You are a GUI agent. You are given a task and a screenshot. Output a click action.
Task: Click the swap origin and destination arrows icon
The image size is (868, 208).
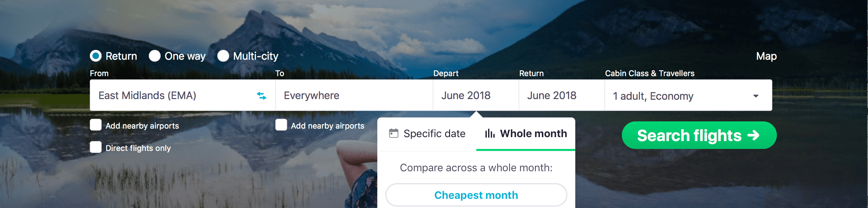click(262, 96)
